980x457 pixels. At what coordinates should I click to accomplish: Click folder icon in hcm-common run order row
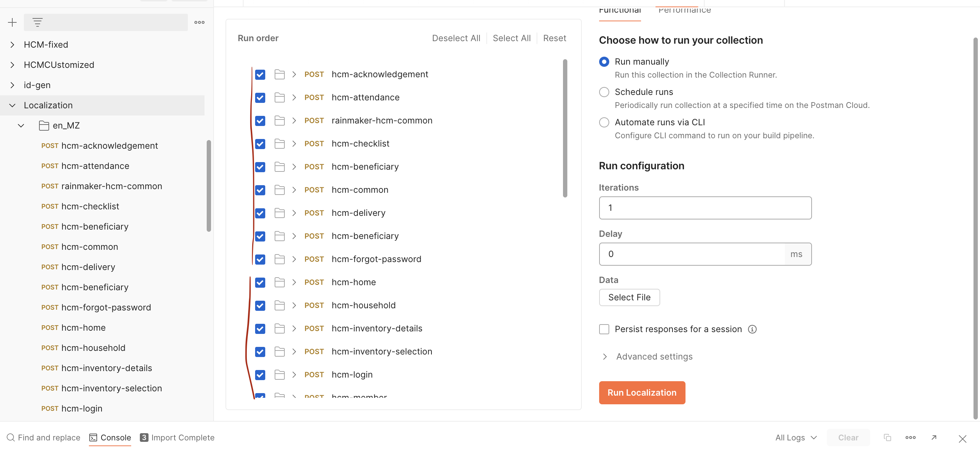click(x=280, y=190)
